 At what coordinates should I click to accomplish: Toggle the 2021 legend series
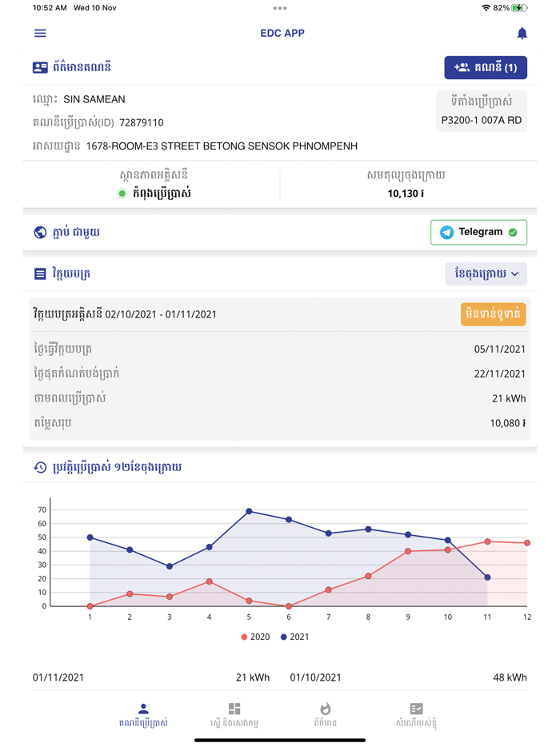pyautogui.click(x=294, y=637)
